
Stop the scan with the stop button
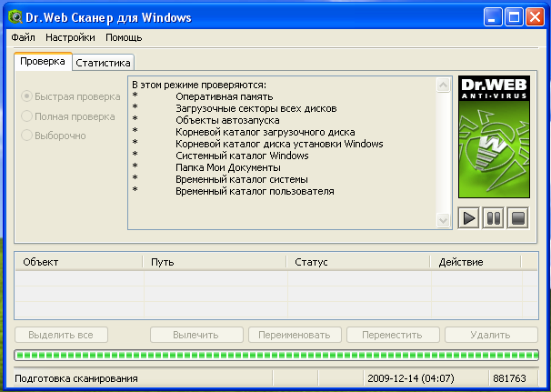[x=518, y=218]
